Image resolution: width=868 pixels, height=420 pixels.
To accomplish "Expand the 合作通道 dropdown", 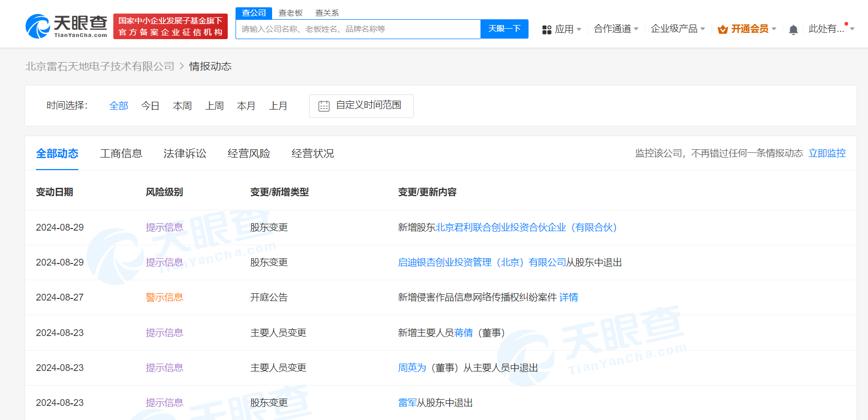I will click(x=616, y=29).
